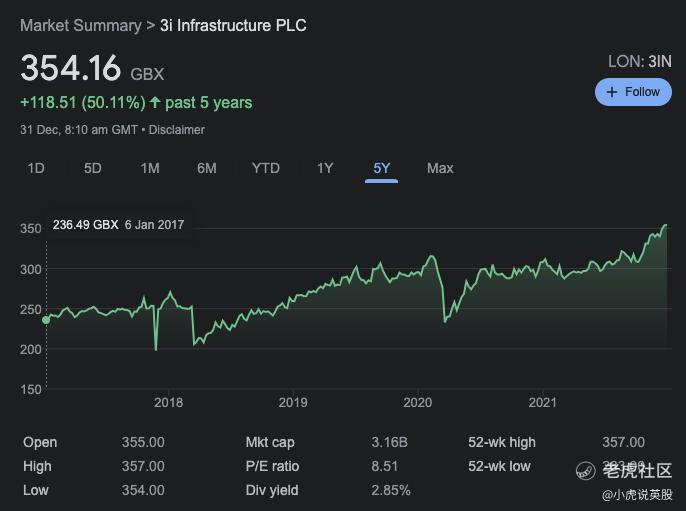Click the +118.51 (50.11%) change text
This screenshot has width=686, height=511.
pyautogui.click(x=83, y=102)
